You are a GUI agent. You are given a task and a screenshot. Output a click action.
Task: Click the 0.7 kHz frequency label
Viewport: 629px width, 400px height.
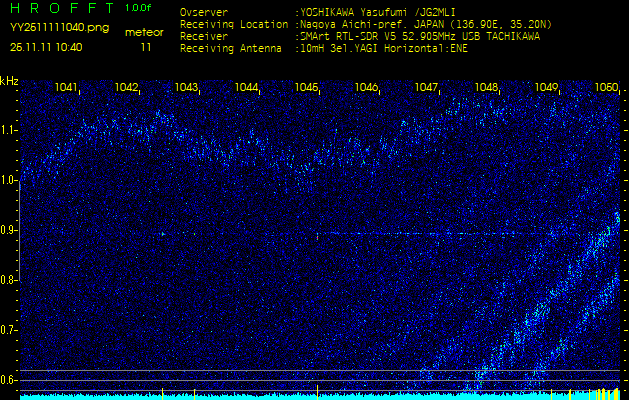click(x=8, y=330)
